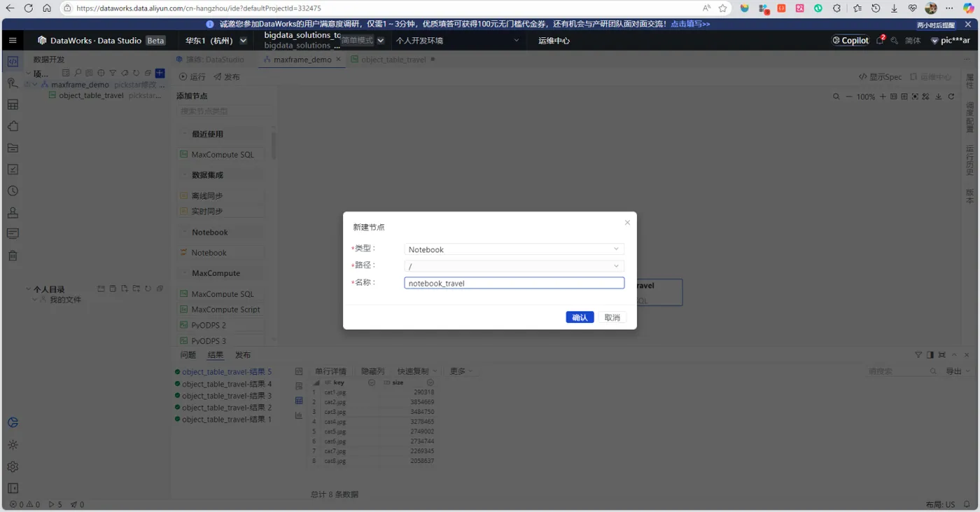This screenshot has width=980, height=512.
Task: Switch to the maxframe_demo tab
Action: pyautogui.click(x=302, y=60)
